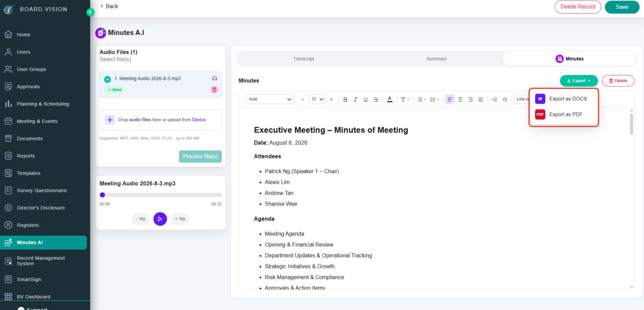Click the headphones icon on the audio file
The image size is (644, 310).
tap(215, 79)
